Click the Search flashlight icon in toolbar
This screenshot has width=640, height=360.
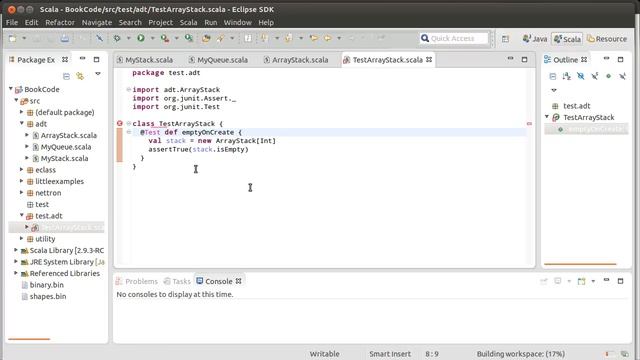tap(221, 38)
